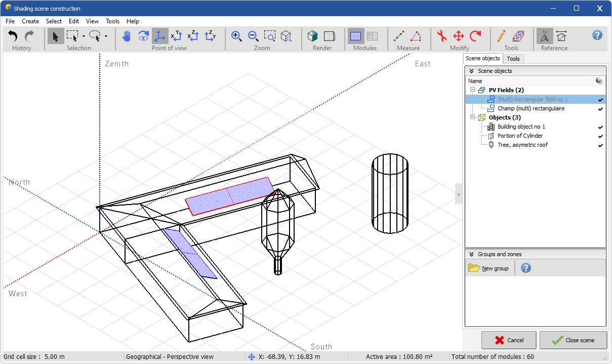Image resolution: width=612 pixels, height=364 pixels.
Task: Select the distance measure tool
Action: pyautogui.click(x=399, y=36)
